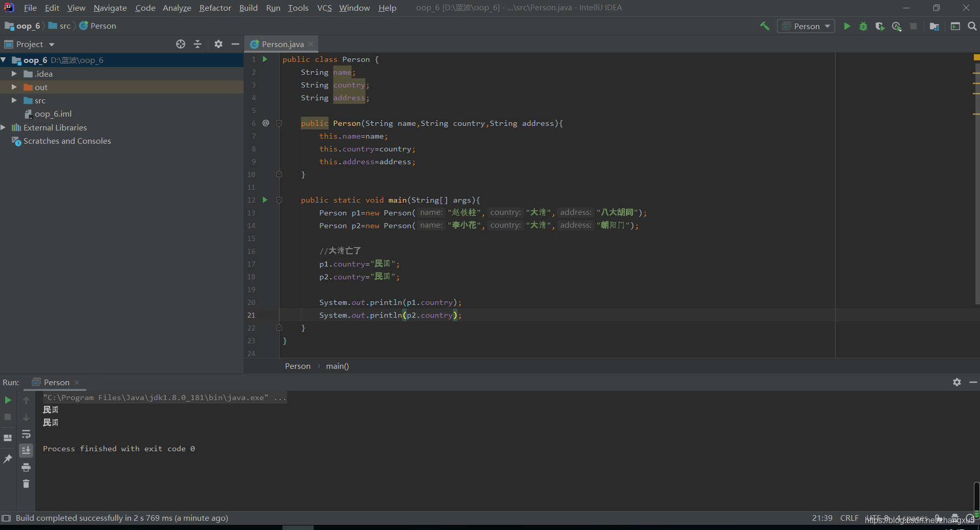980x530 pixels.
Task: Select the Person.java editor tab
Action: [x=282, y=44]
